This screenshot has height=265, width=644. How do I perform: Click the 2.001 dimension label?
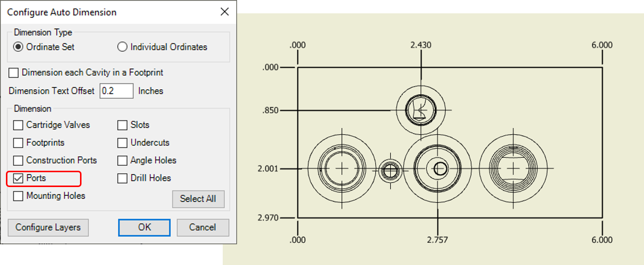(268, 169)
